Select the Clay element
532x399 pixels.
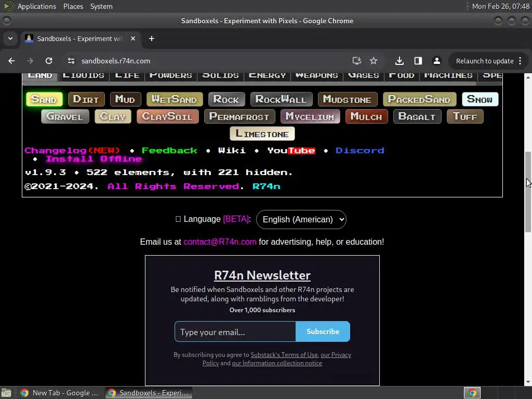pos(113,116)
